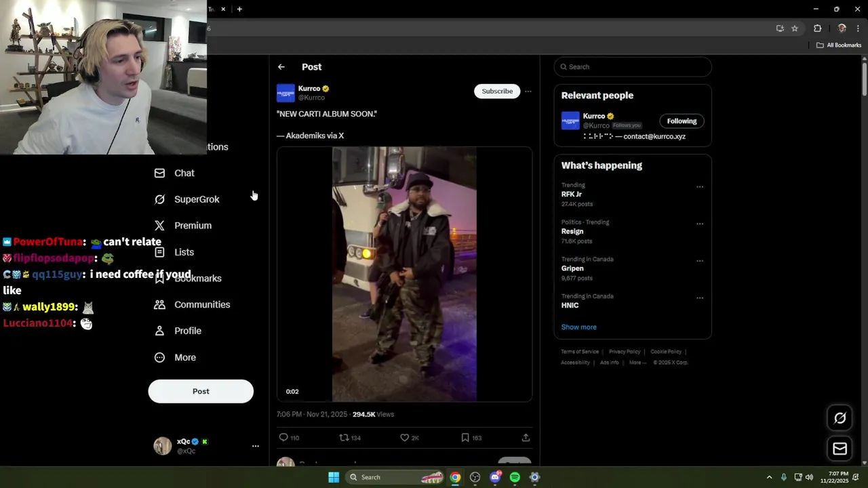This screenshot has width=868, height=488.
Task: Close the current browser tab
Action: (x=223, y=9)
